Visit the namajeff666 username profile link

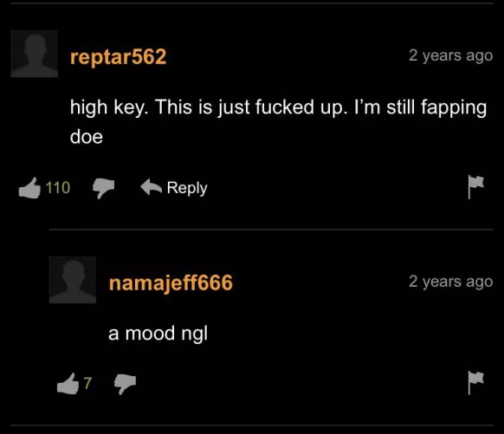[171, 283]
